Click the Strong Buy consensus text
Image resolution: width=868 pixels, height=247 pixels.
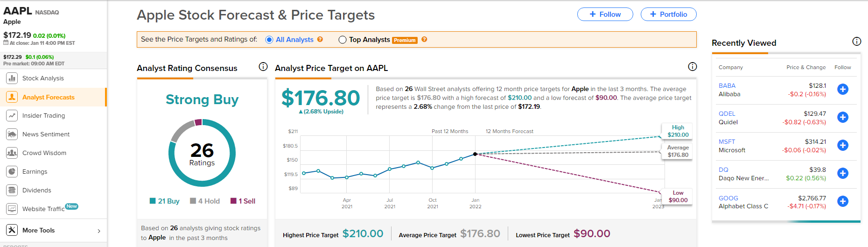(202, 99)
